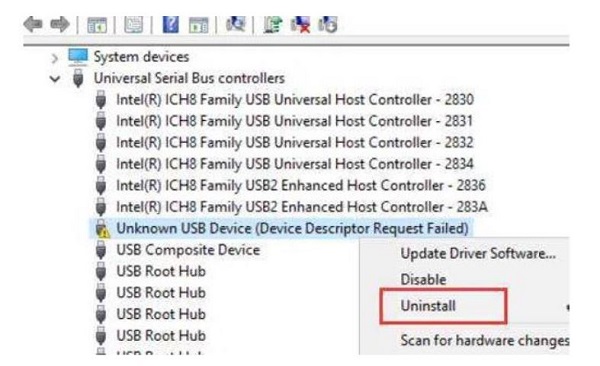The width and height of the screenshot is (600, 366).
Task: Click the Scan for hardware changes toolbar icon
Action: 236,25
